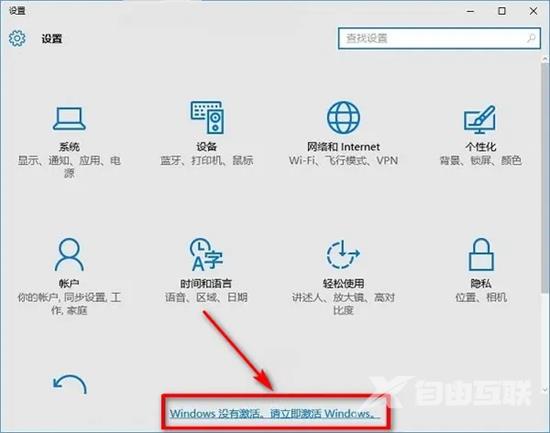Open 个性化 (Personalization) paintbrush icon

480,120
